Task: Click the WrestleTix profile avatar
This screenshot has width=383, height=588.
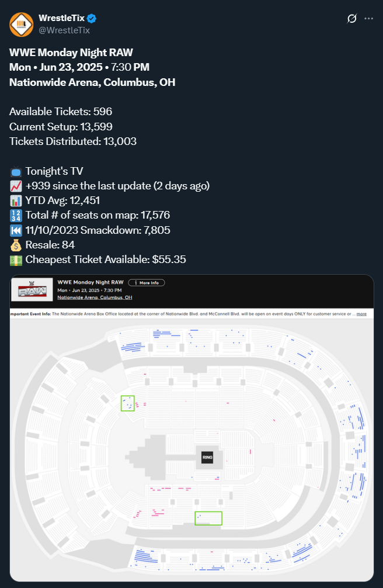Action: [21, 24]
